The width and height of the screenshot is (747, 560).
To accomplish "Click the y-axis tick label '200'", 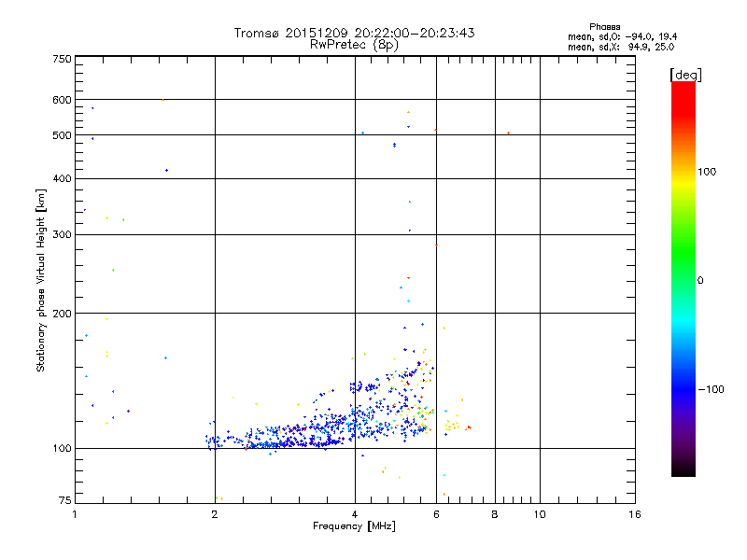I will tap(62, 314).
